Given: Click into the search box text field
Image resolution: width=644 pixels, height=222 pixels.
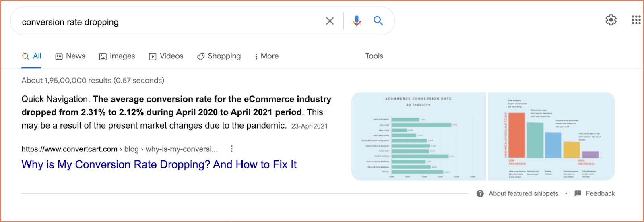Looking at the screenshot, I should (169, 22).
